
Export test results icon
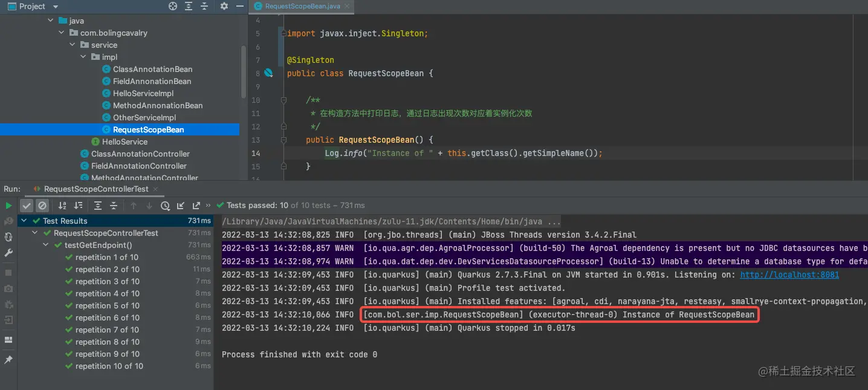point(196,206)
